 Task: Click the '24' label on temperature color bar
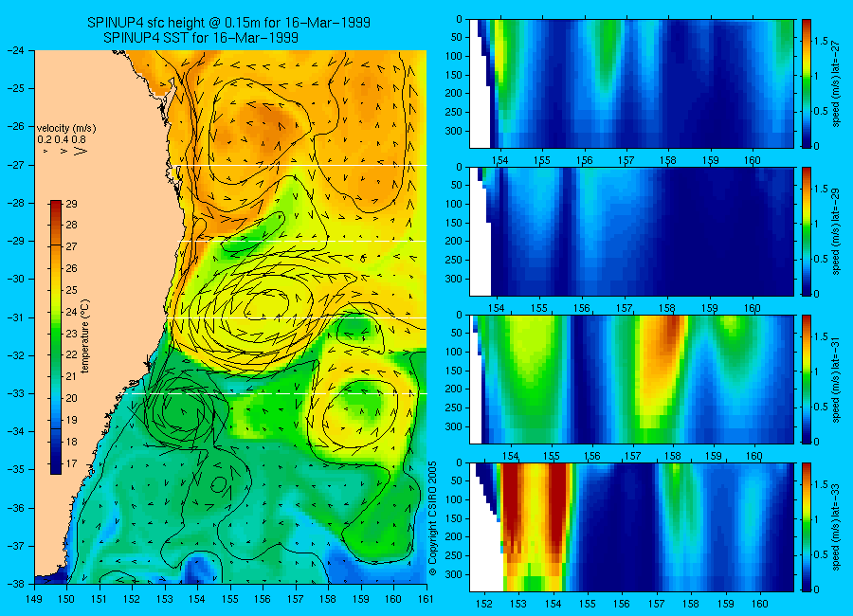coord(71,313)
